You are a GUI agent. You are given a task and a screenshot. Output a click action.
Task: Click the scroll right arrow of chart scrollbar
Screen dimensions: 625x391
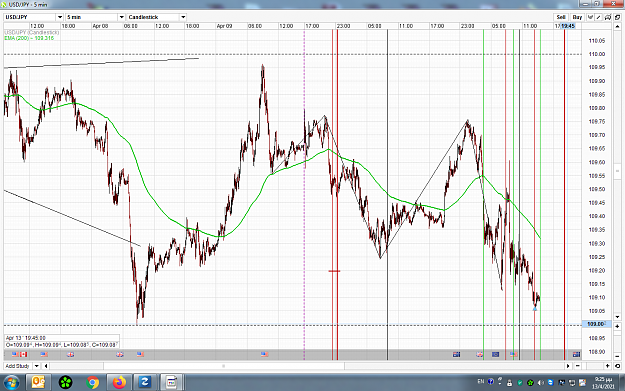pyautogui.click(x=568, y=366)
